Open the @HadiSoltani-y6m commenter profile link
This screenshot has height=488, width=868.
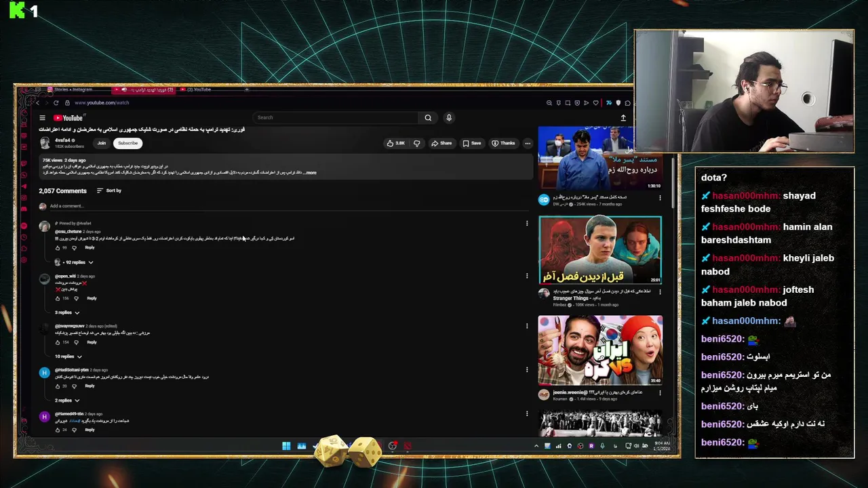tap(72, 370)
